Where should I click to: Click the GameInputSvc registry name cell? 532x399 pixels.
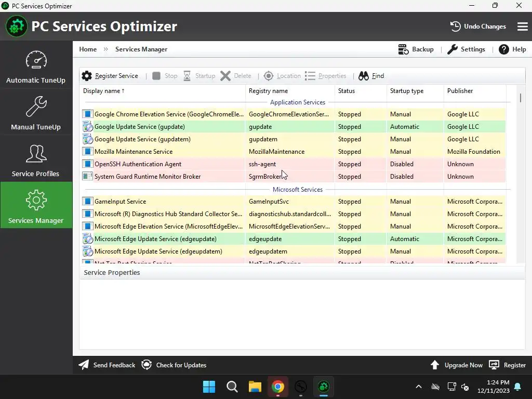coord(290,201)
